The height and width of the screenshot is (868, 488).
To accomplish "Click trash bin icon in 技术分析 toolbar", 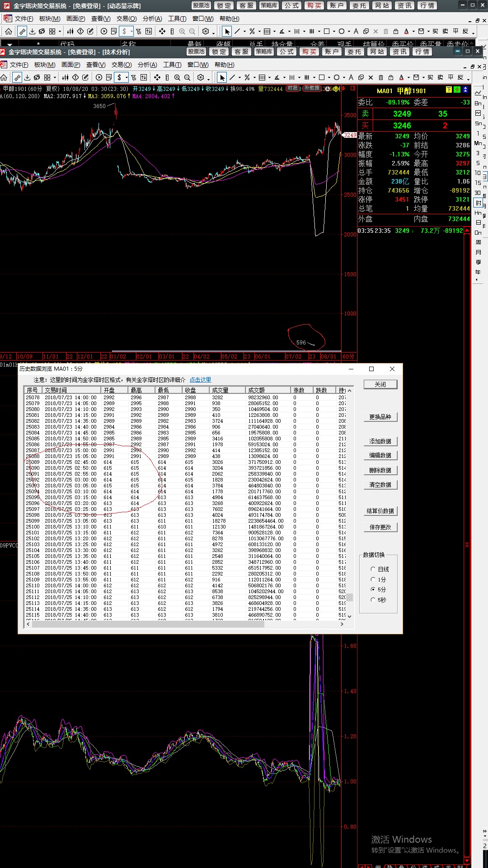I will click(381, 77).
